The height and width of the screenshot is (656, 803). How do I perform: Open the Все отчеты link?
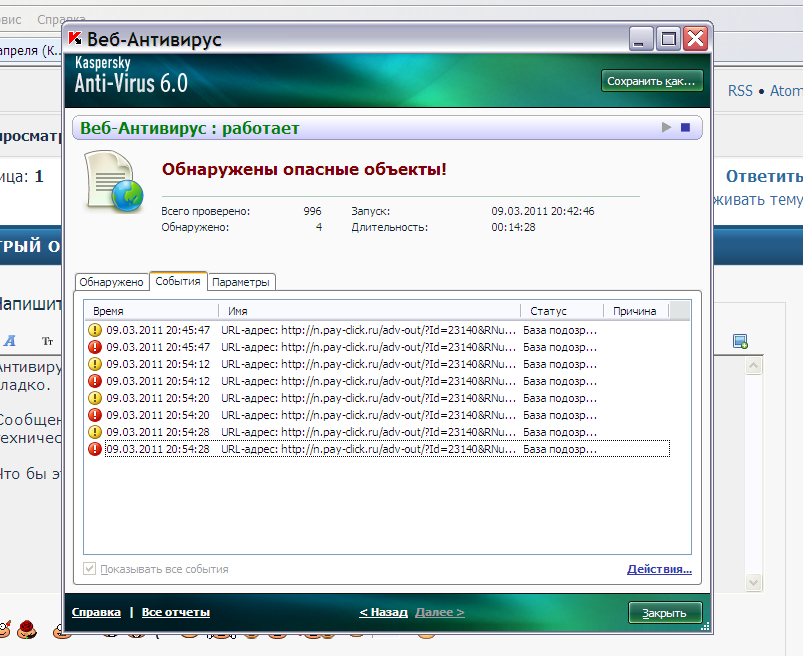coord(176,612)
